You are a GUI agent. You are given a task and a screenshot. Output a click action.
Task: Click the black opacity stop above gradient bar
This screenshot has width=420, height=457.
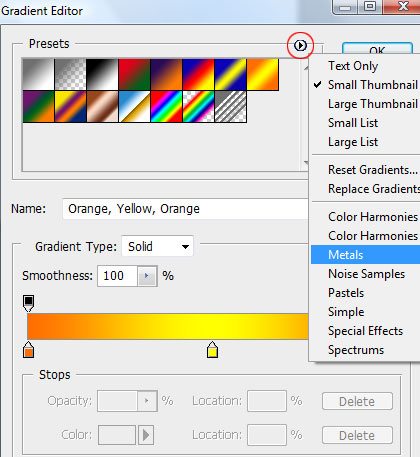29,303
